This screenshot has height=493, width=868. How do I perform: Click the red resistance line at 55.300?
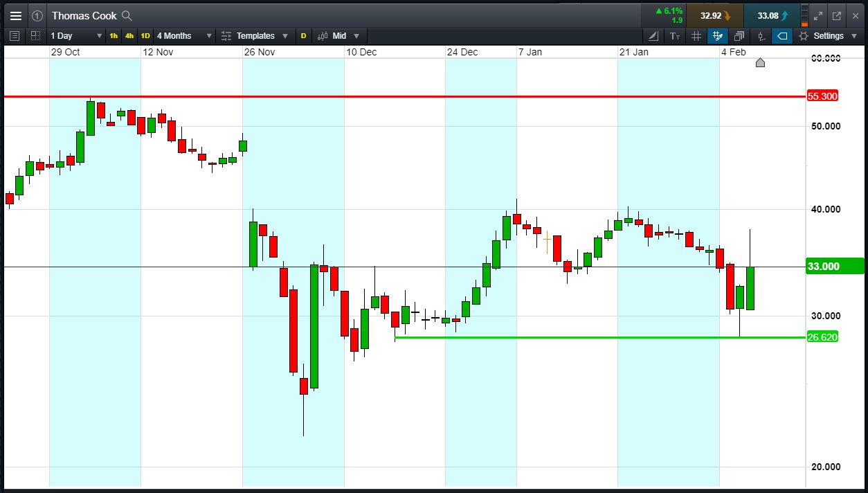pos(405,96)
